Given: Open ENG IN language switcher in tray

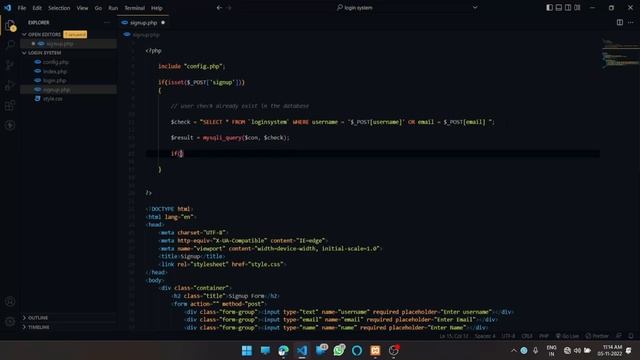Looking at the screenshot, I should (551, 351).
